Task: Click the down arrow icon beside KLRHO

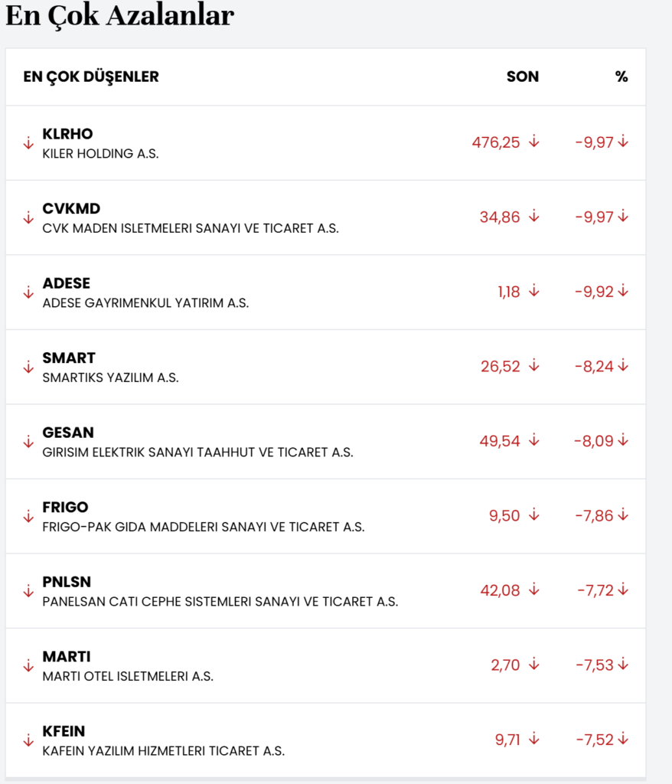Action: point(28,143)
